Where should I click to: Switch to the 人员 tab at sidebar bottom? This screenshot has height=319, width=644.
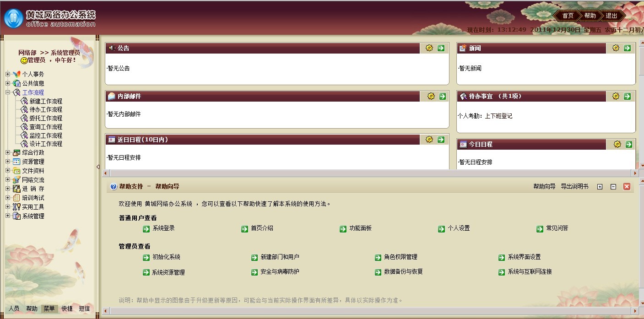pos(14,308)
